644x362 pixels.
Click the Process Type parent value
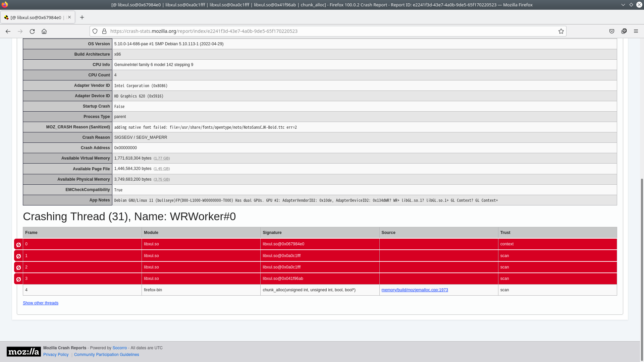(x=120, y=117)
